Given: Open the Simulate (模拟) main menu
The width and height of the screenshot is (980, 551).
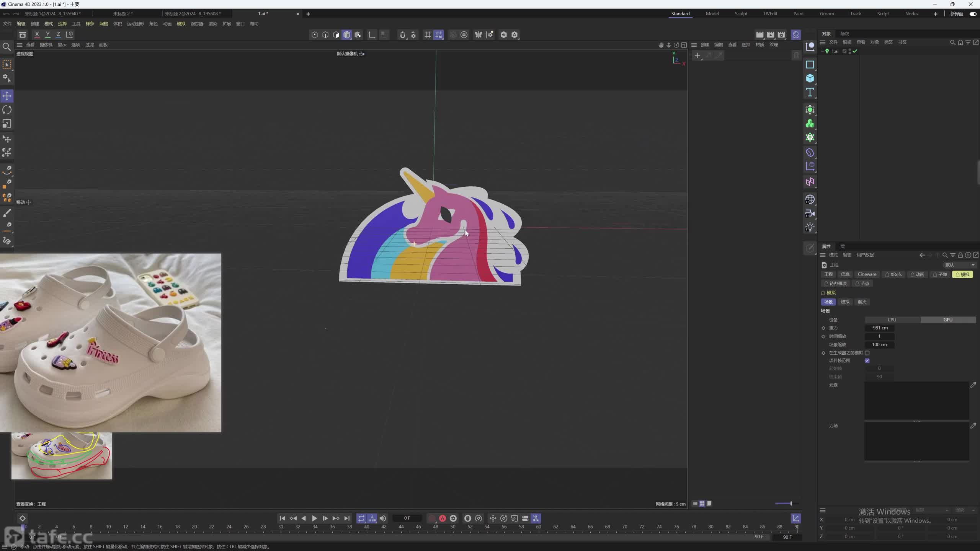Looking at the screenshot, I should coord(181,24).
